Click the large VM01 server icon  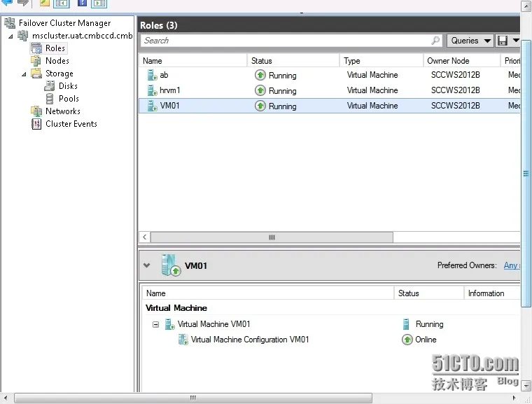tap(170, 265)
